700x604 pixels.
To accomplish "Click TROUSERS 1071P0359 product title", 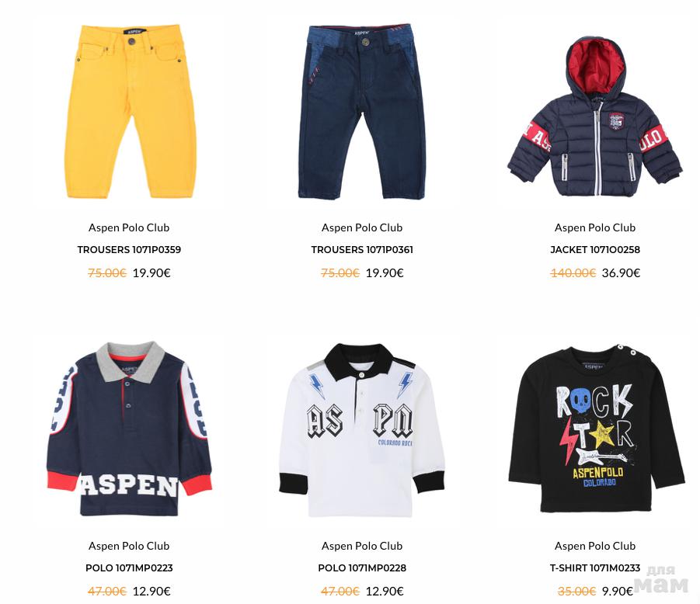I will [129, 250].
